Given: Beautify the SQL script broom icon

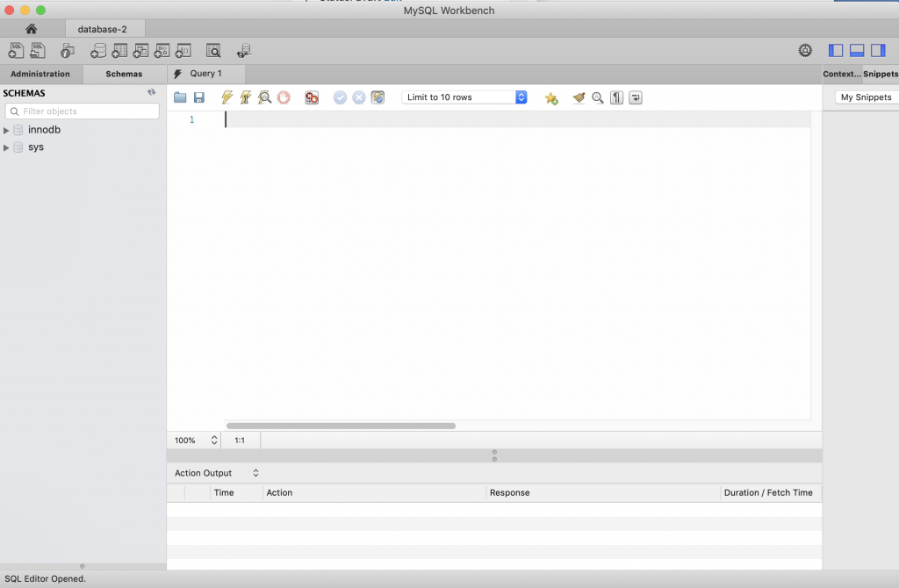Looking at the screenshot, I should [x=579, y=97].
